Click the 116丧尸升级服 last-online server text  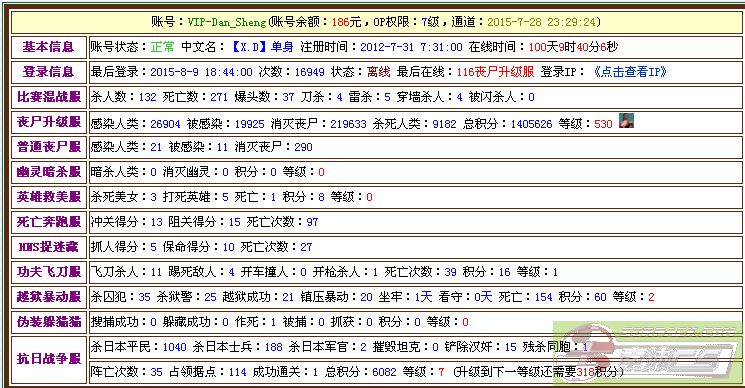coord(495,72)
